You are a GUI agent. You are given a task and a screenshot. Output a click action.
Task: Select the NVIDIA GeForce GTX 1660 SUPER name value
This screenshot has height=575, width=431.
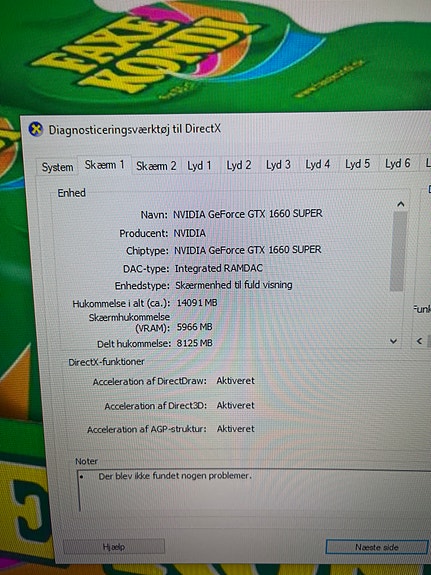[x=248, y=214]
